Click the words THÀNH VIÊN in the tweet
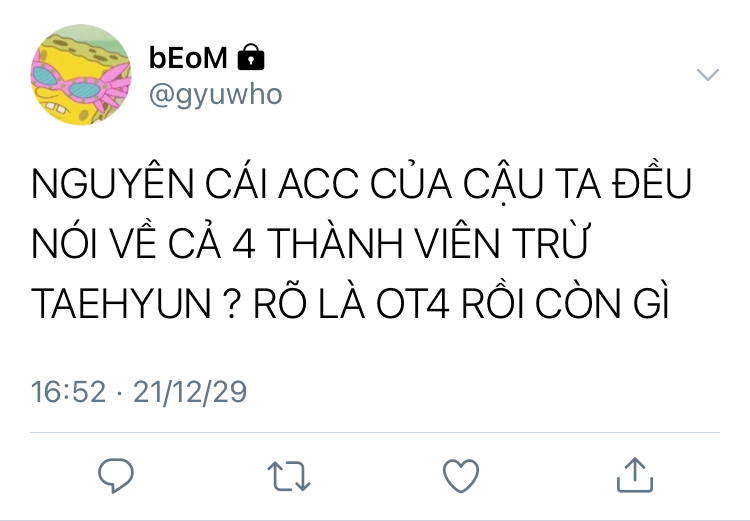Image resolution: width=750 pixels, height=521 pixels. (x=384, y=242)
